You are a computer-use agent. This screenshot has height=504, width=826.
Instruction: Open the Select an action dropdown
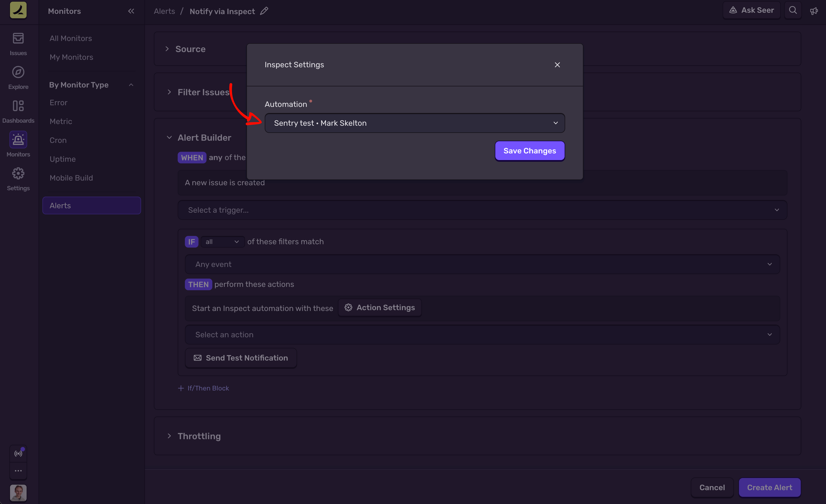point(482,335)
